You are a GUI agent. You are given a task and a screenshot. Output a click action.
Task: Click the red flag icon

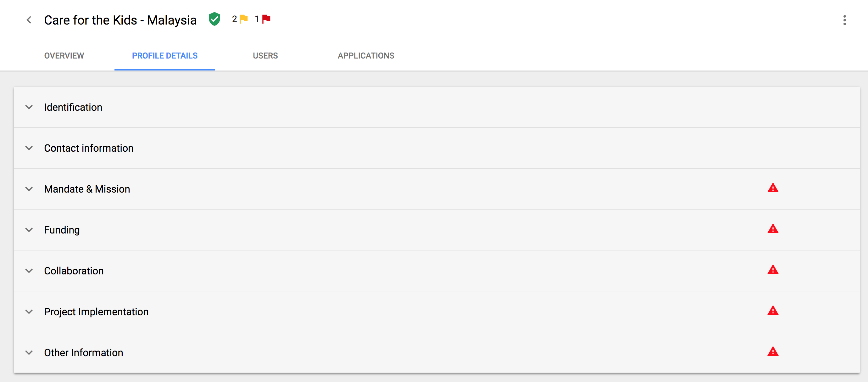266,19
